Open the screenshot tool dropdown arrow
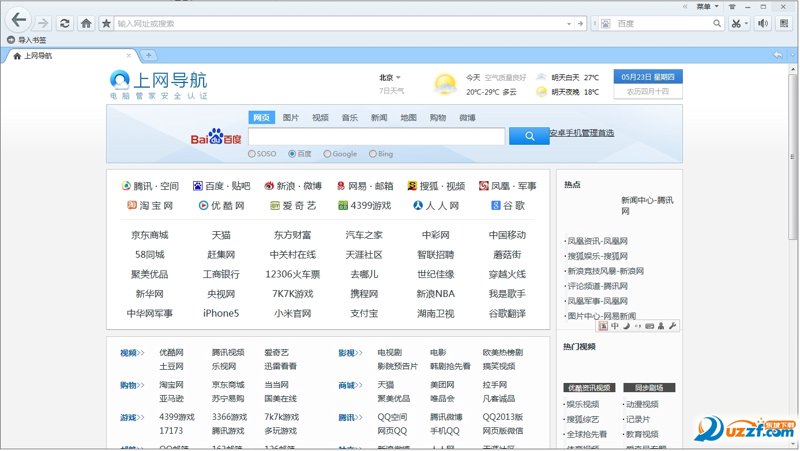 pyautogui.click(x=746, y=23)
